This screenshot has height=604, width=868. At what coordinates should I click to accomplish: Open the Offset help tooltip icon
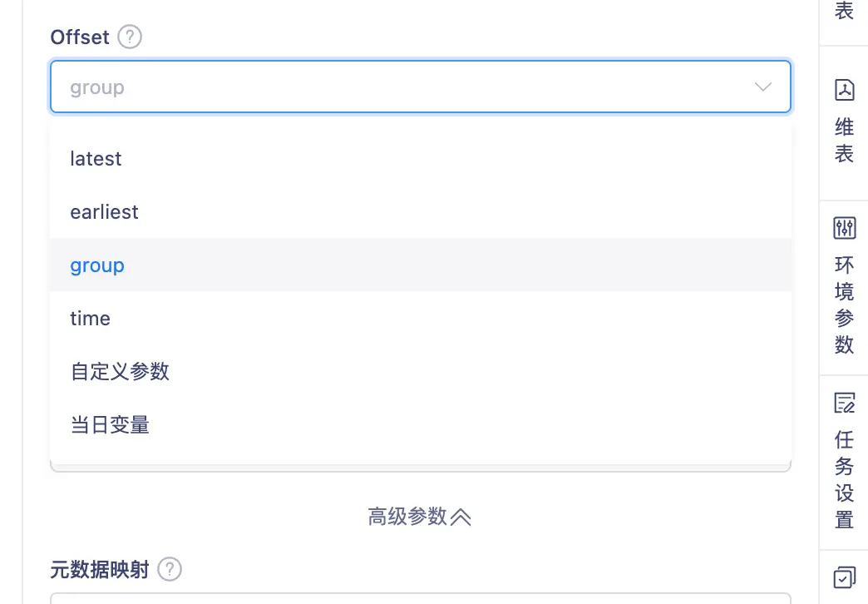coord(130,37)
